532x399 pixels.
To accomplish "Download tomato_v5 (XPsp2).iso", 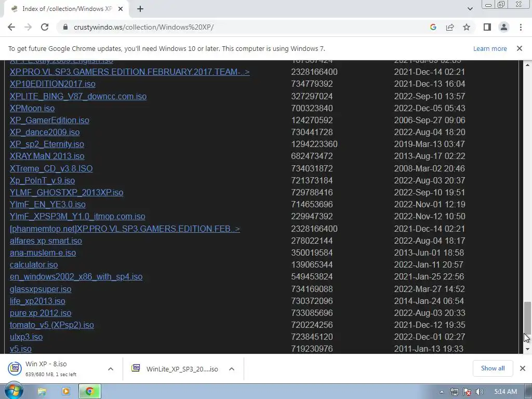I will [51, 325].
